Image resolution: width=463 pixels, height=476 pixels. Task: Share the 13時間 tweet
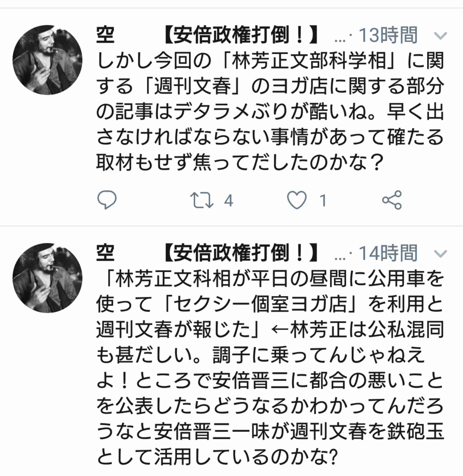(x=392, y=200)
